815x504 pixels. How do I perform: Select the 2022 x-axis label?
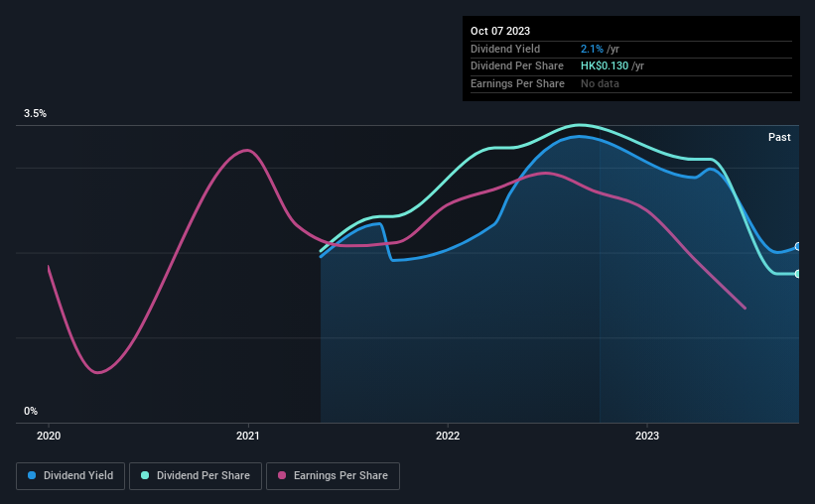(448, 436)
